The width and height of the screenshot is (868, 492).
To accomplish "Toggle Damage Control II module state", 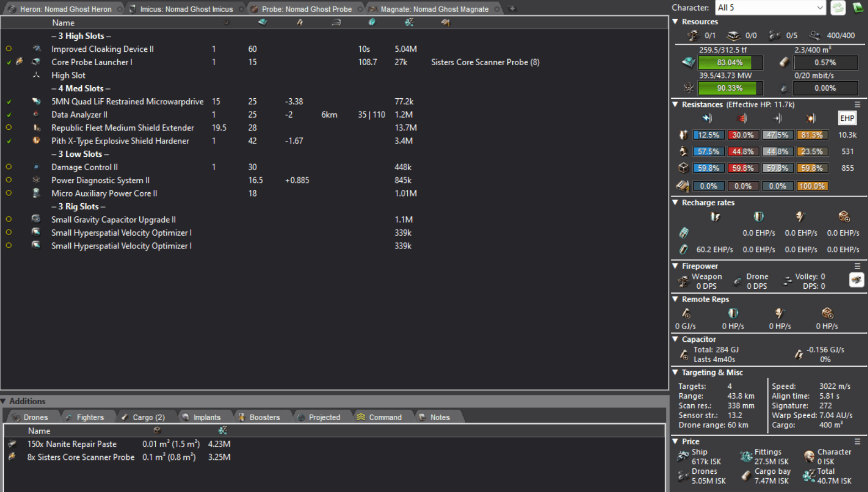I will pos(9,167).
